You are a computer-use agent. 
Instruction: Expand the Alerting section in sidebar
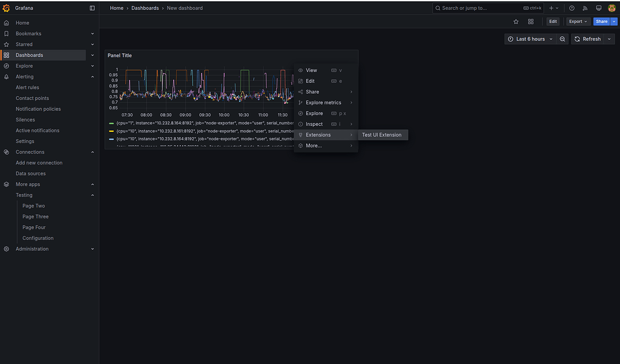92,76
